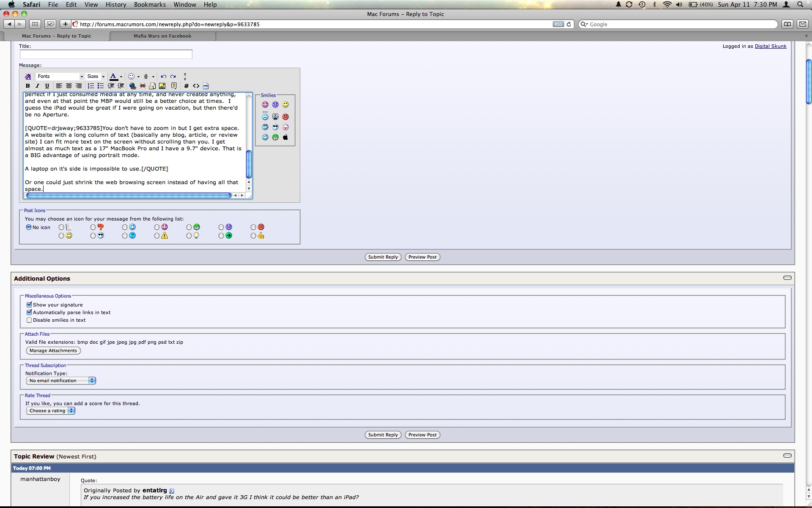Open the Sizes dropdown
The width and height of the screenshot is (812, 508).
[x=96, y=77]
